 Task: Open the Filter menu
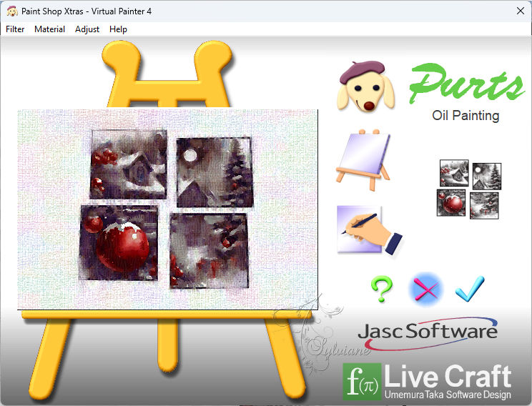[x=15, y=29]
